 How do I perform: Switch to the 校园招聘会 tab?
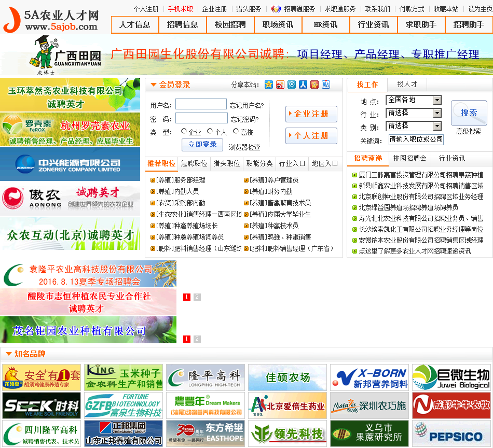pyautogui.click(x=409, y=158)
